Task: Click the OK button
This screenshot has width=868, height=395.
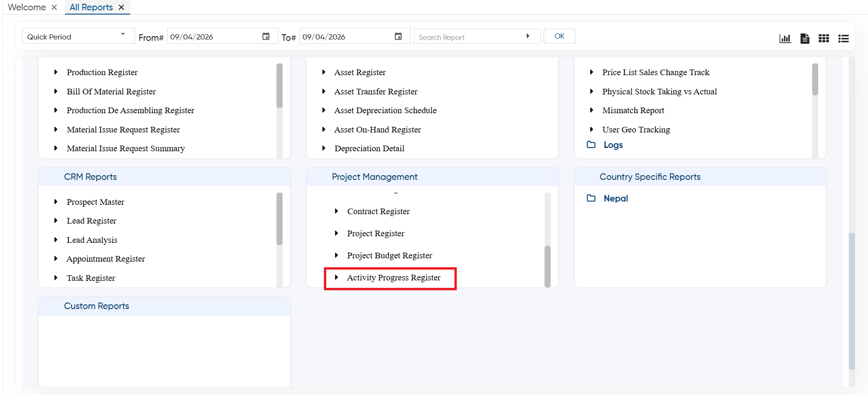Action: tap(560, 36)
